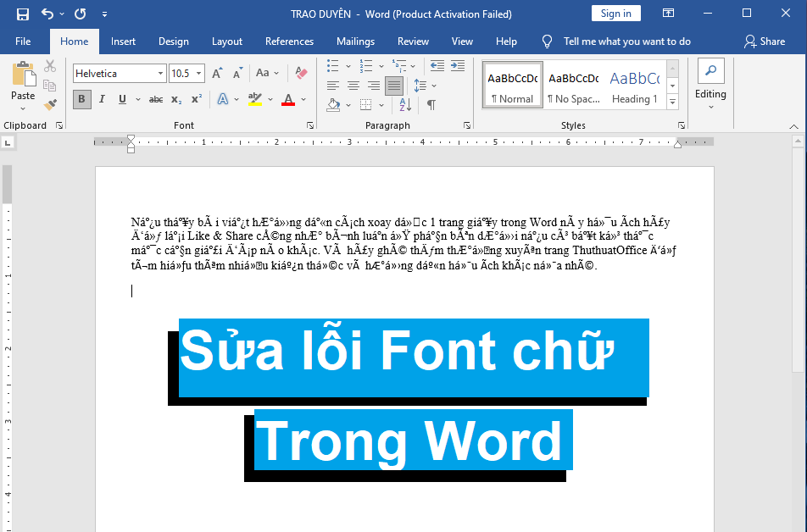Click the Borders icon
807x532 pixels.
coord(366,105)
